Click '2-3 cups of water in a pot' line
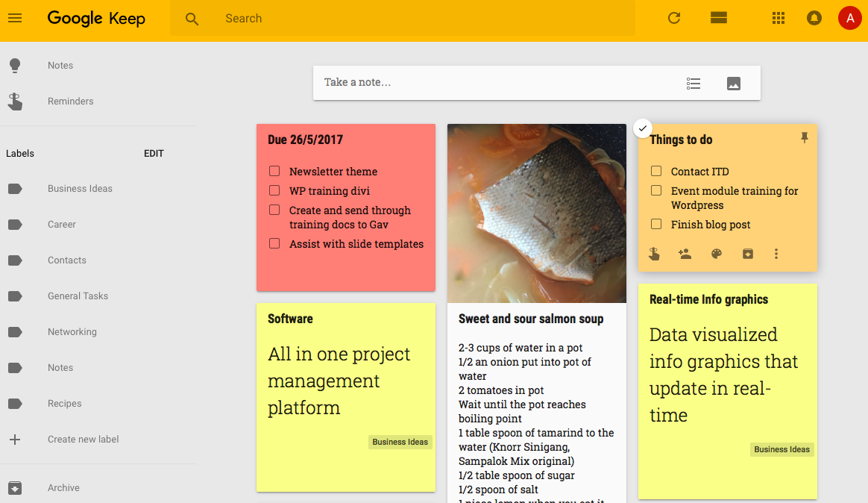868x503 pixels. (x=521, y=347)
